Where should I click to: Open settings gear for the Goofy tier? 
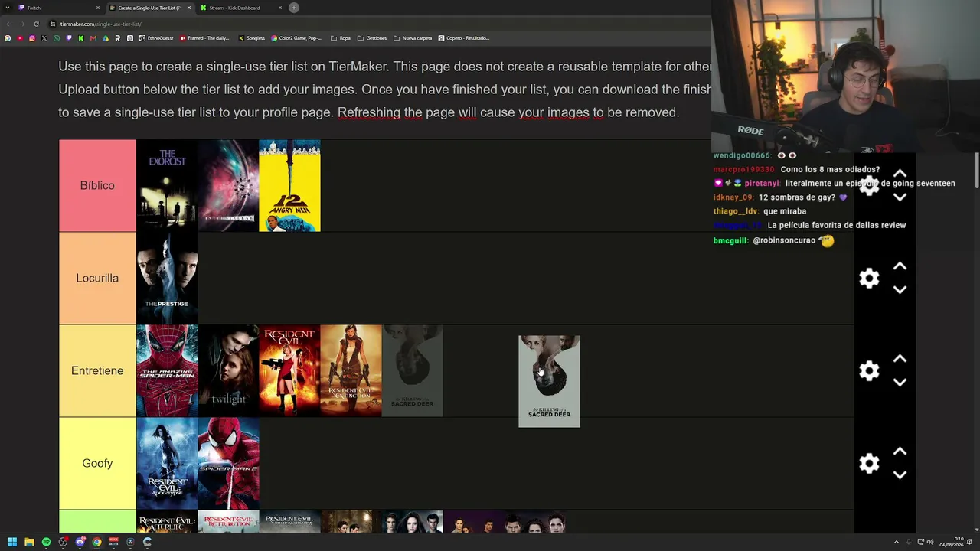(x=869, y=463)
